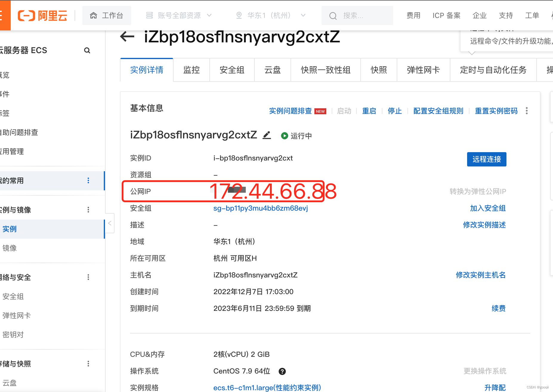Viewport: 553px width, 392px height.
Task: Click the hostname value iZbp18osflnsnyarvg2cxtZ
Action: tap(255, 275)
